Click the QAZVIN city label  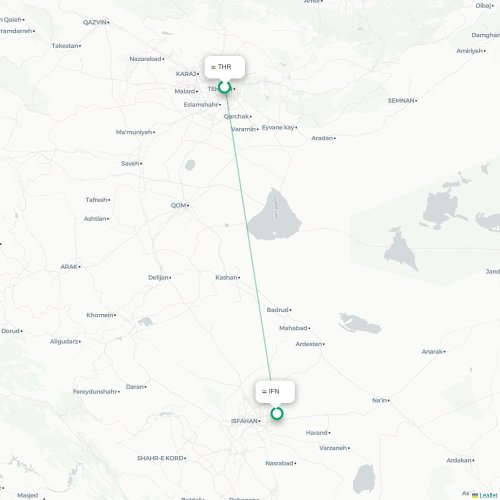95,22
